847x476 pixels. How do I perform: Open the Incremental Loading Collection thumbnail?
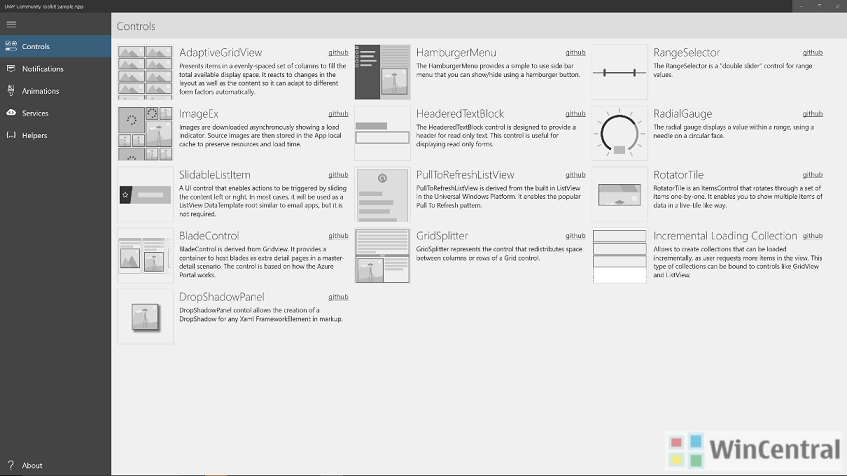click(x=620, y=256)
